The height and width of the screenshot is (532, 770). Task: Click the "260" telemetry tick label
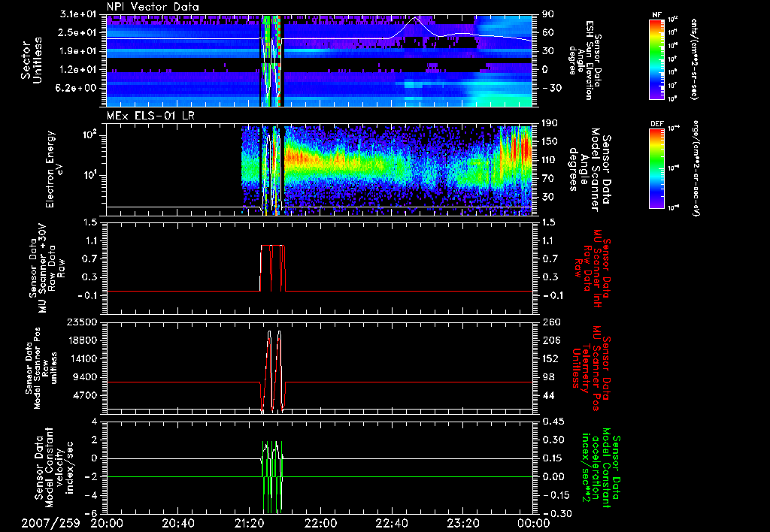[550, 322]
